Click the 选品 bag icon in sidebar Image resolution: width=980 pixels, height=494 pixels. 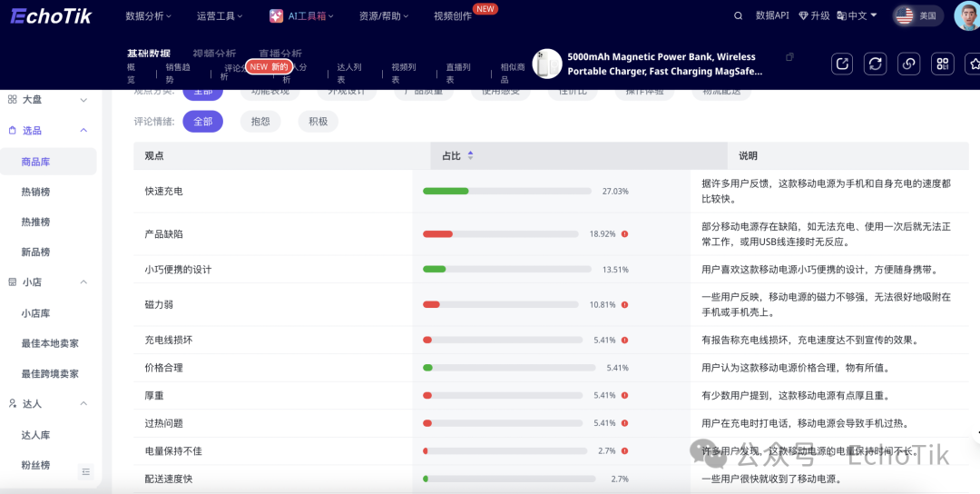pyautogui.click(x=13, y=130)
